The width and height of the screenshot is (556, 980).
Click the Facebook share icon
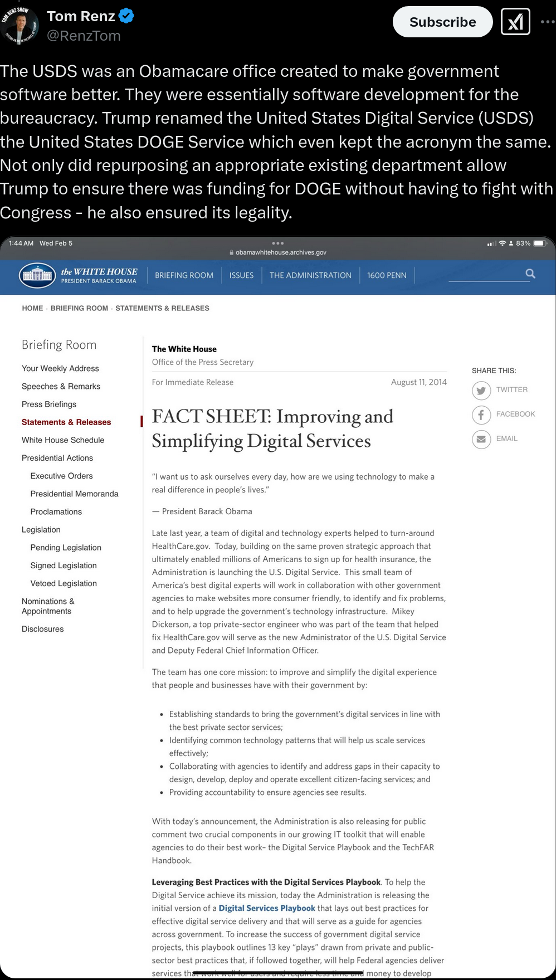(x=481, y=415)
